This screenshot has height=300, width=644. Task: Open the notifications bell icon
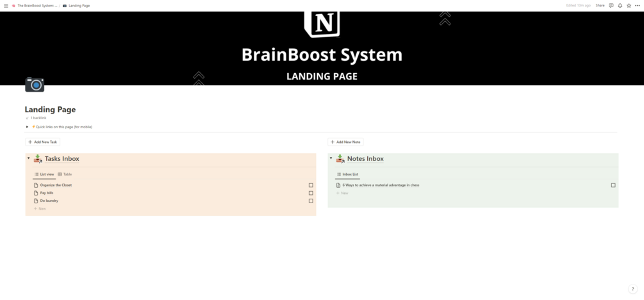point(620,6)
